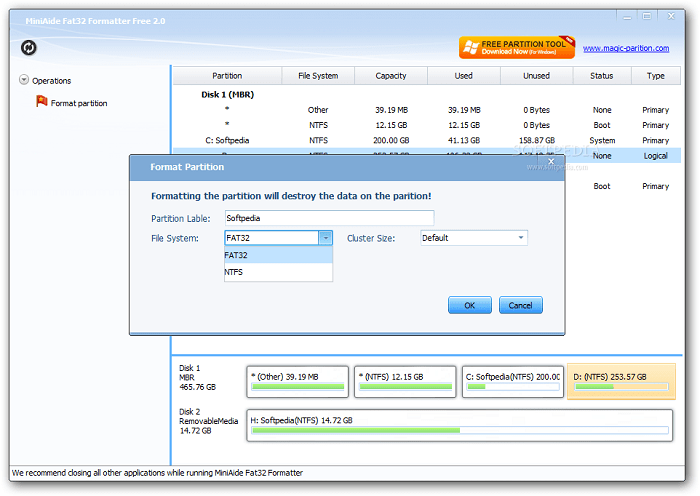The width and height of the screenshot is (700, 496).
Task: Sort by the Capacity column header
Action: click(x=391, y=76)
